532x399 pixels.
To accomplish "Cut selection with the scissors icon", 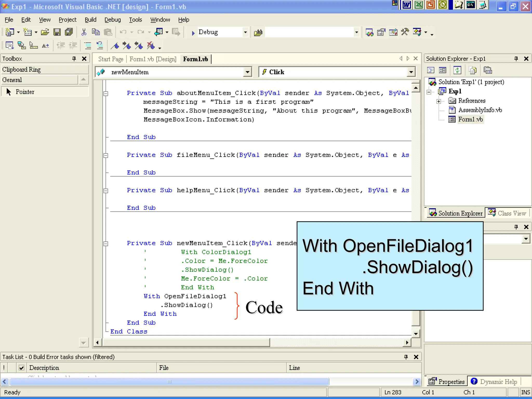I will click(x=84, y=32).
